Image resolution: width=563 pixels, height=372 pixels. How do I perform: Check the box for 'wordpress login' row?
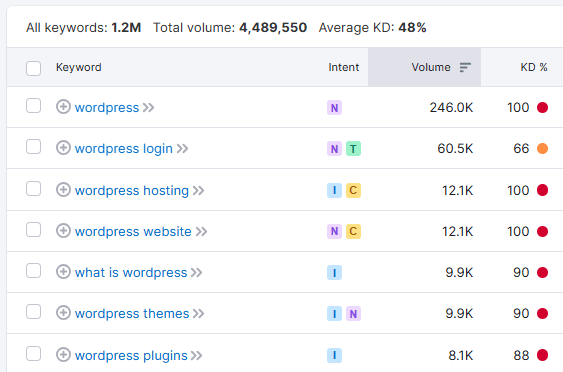coord(33,147)
